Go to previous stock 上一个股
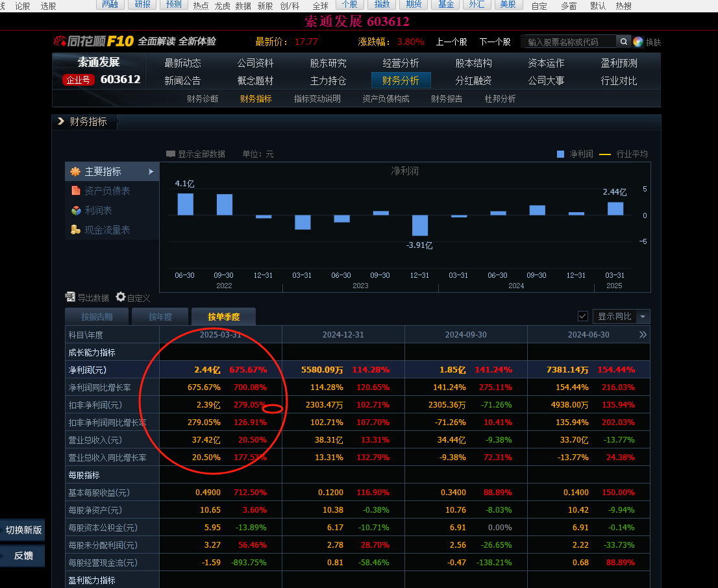The width and height of the screenshot is (718, 588). [451, 42]
